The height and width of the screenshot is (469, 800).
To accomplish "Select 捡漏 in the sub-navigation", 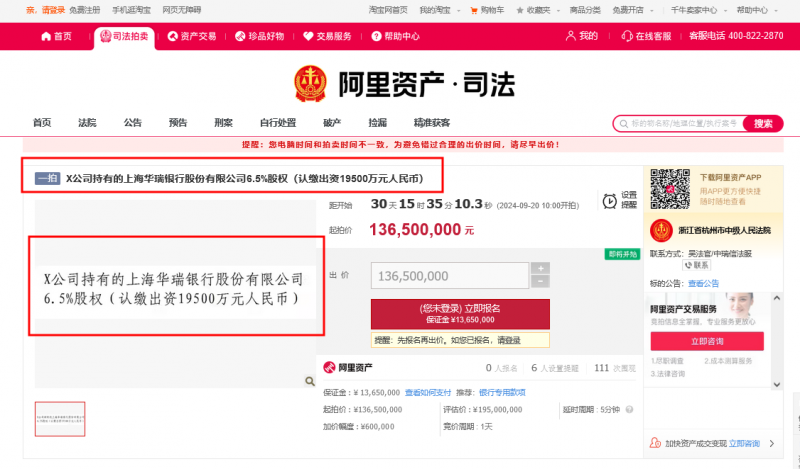I will (x=378, y=122).
